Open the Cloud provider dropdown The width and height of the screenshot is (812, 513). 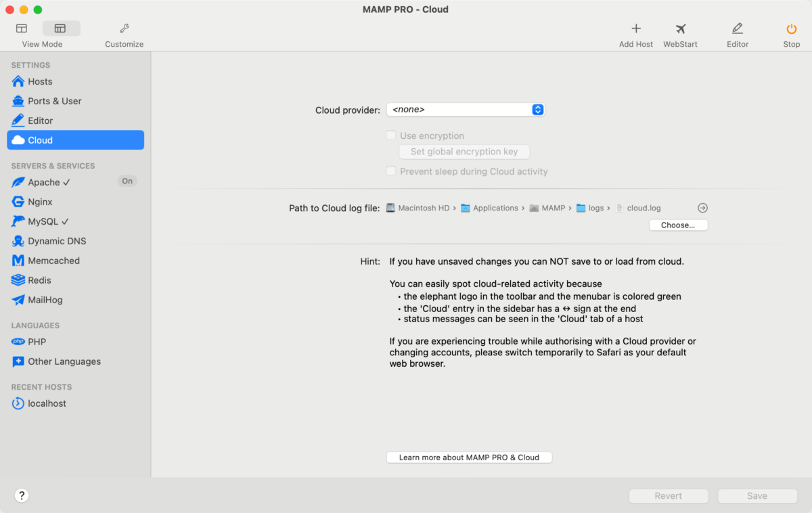(x=466, y=110)
